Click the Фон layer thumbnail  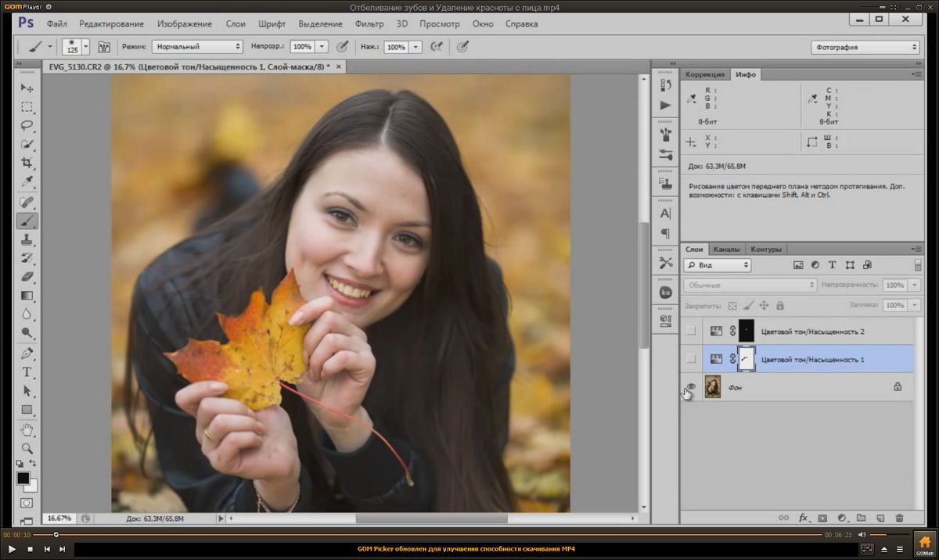(x=712, y=386)
